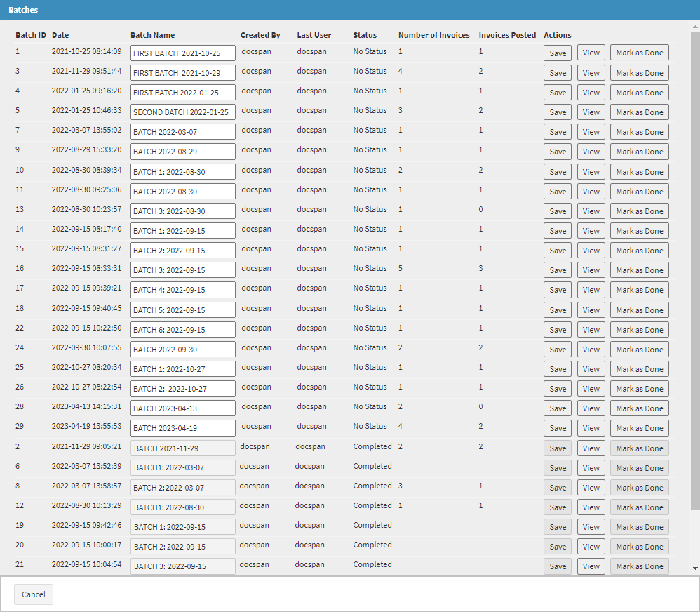The width and height of the screenshot is (700, 612).
Task: Select the BATCH 6: 2022-09-15 name input
Action: point(182,329)
